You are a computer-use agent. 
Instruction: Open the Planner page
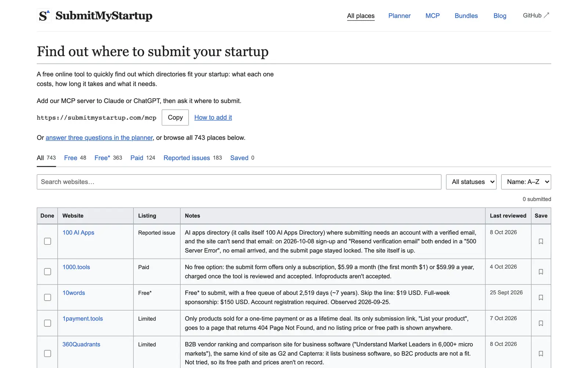pyautogui.click(x=399, y=16)
